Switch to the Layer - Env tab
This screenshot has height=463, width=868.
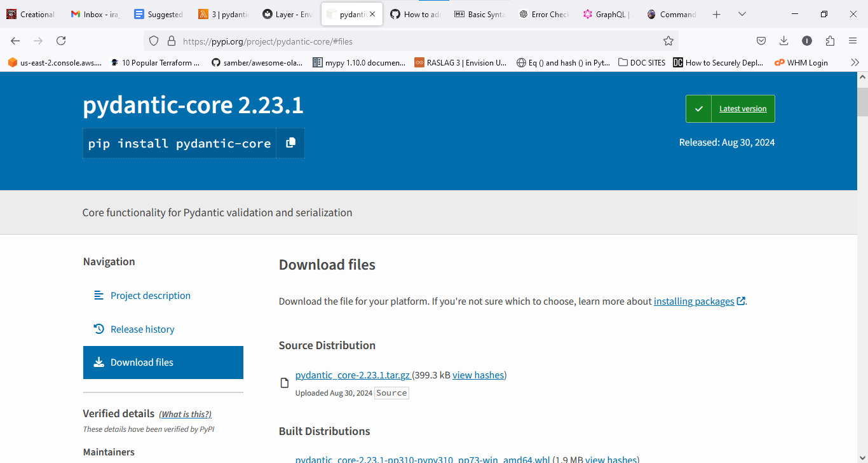[x=287, y=14]
